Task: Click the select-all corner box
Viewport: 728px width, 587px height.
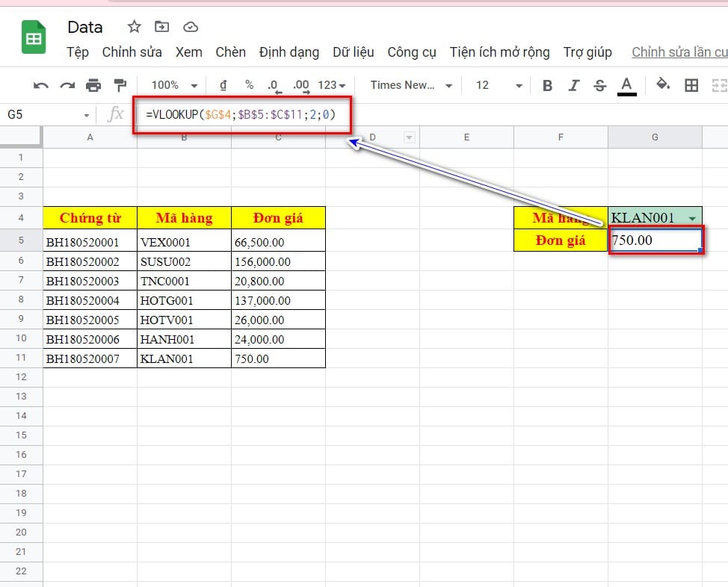Action: (21, 137)
